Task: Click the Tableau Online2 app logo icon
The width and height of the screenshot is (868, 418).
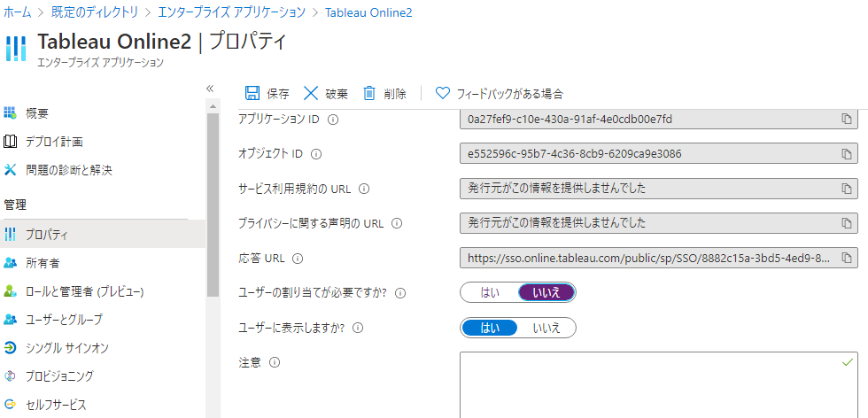Action: (x=16, y=48)
